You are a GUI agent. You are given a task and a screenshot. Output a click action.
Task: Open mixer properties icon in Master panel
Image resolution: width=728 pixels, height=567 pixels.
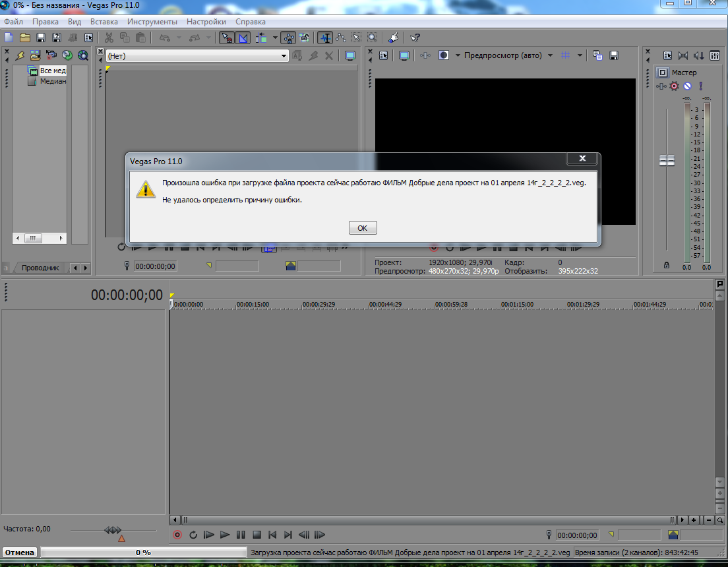click(667, 55)
